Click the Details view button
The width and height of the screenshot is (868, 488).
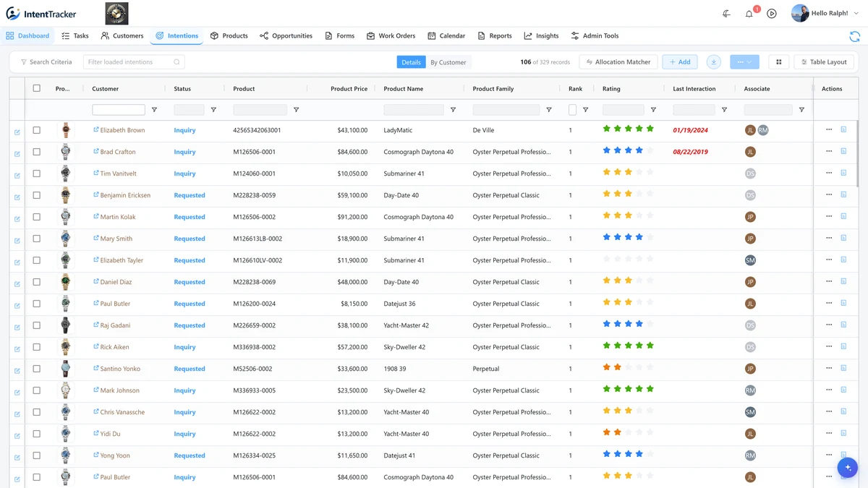pyautogui.click(x=411, y=62)
